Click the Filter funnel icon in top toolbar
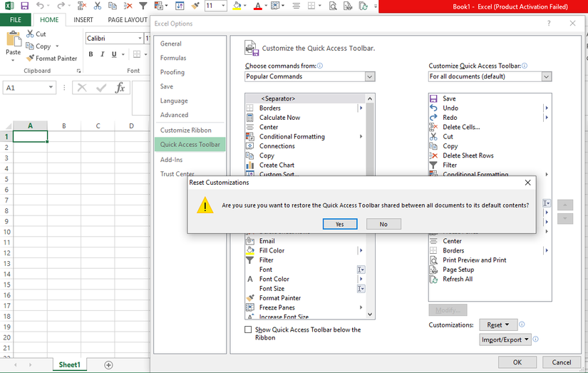588x373 pixels. point(143,6)
